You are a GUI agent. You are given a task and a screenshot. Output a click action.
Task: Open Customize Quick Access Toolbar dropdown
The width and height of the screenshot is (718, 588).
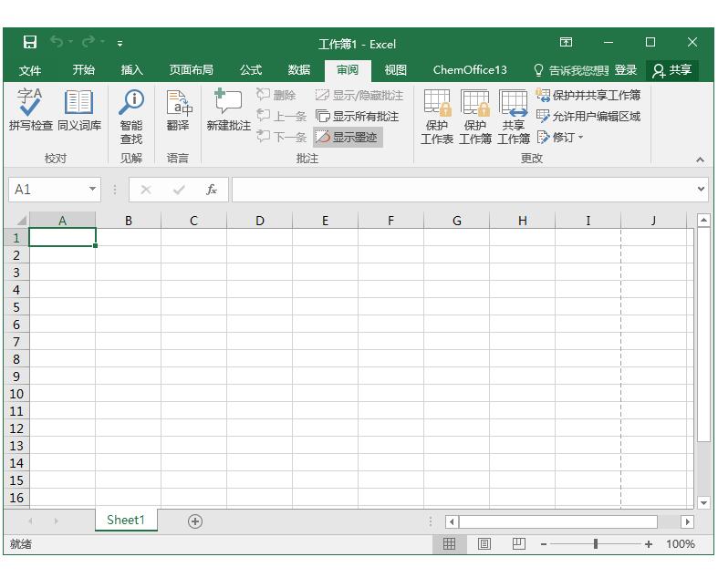point(120,44)
